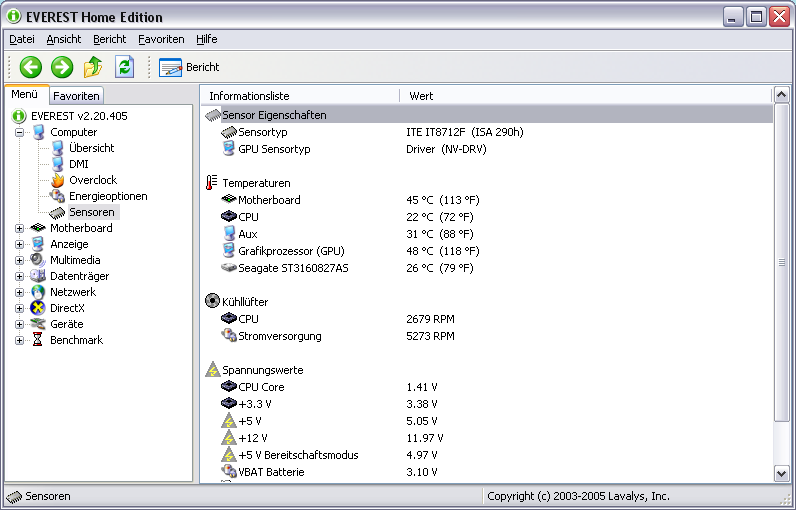Expand the Multimedia tree node
This screenshot has width=796, height=512.
pos(19,260)
